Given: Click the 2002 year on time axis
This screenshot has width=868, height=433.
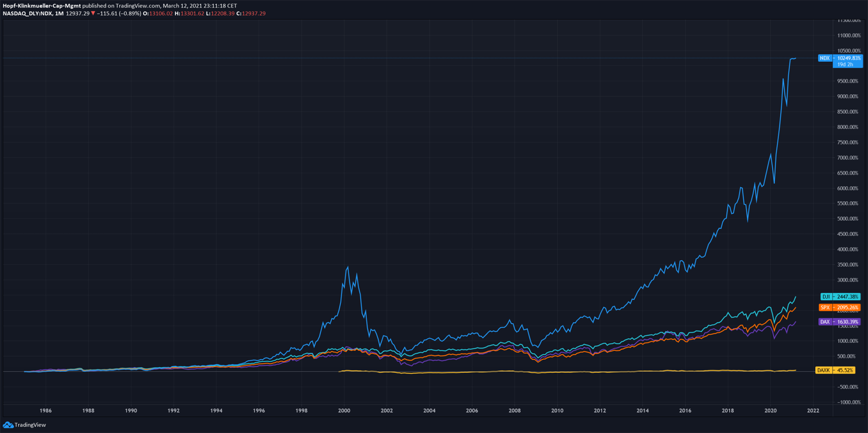Looking at the screenshot, I should coord(387,410).
